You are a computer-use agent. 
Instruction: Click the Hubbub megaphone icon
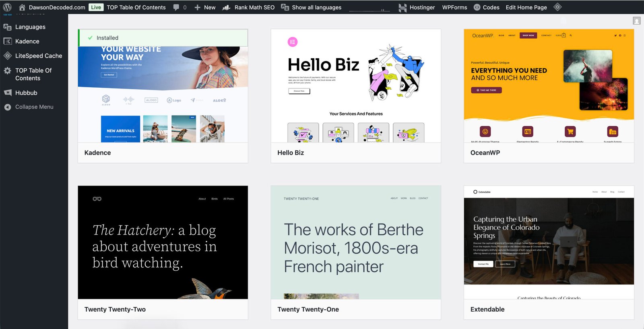pos(7,93)
